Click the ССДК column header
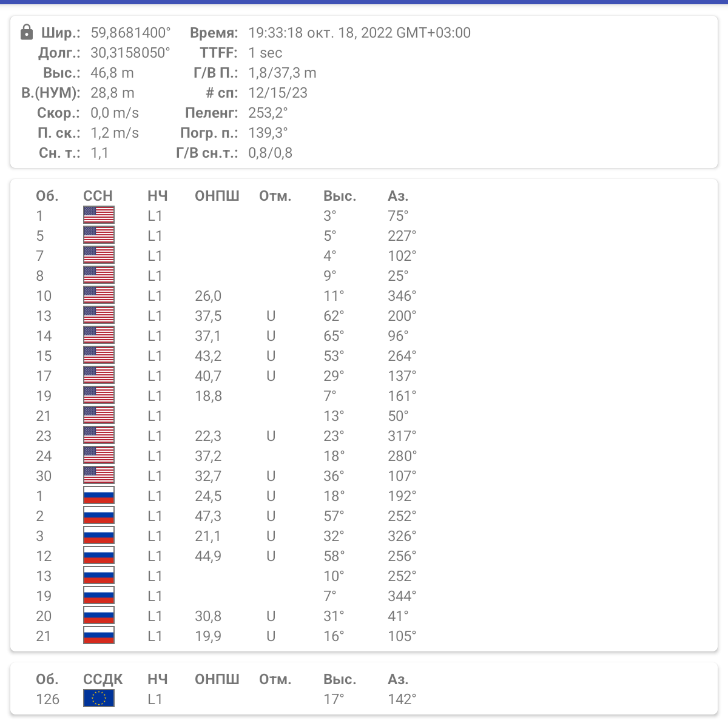This screenshot has height=726, width=728. click(103, 679)
